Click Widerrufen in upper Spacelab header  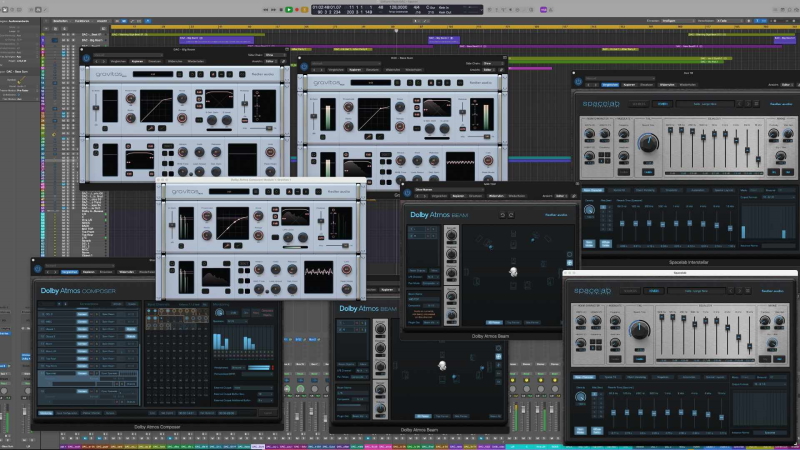click(x=667, y=85)
